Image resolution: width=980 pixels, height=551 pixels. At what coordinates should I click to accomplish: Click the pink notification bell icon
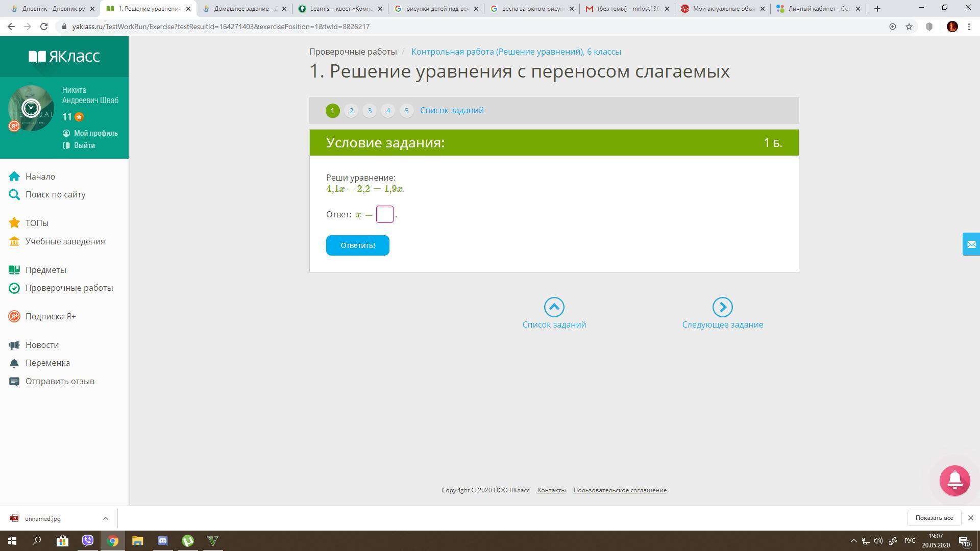pyautogui.click(x=954, y=480)
